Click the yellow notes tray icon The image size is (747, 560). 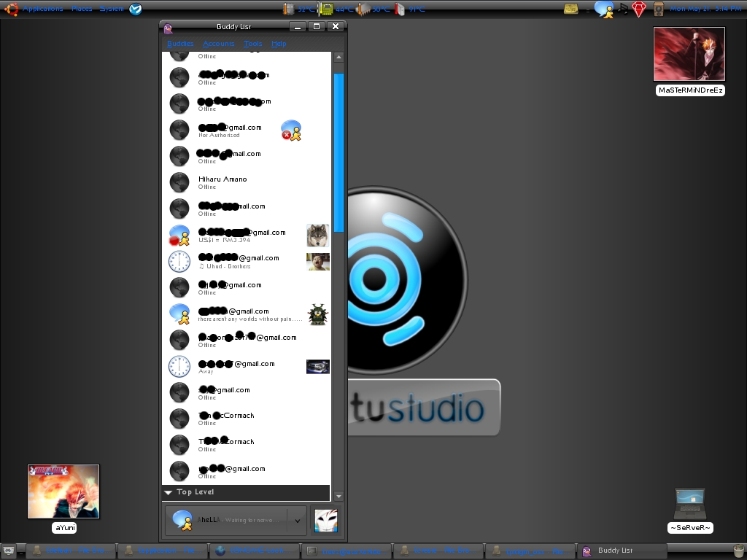click(x=570, y=9)
